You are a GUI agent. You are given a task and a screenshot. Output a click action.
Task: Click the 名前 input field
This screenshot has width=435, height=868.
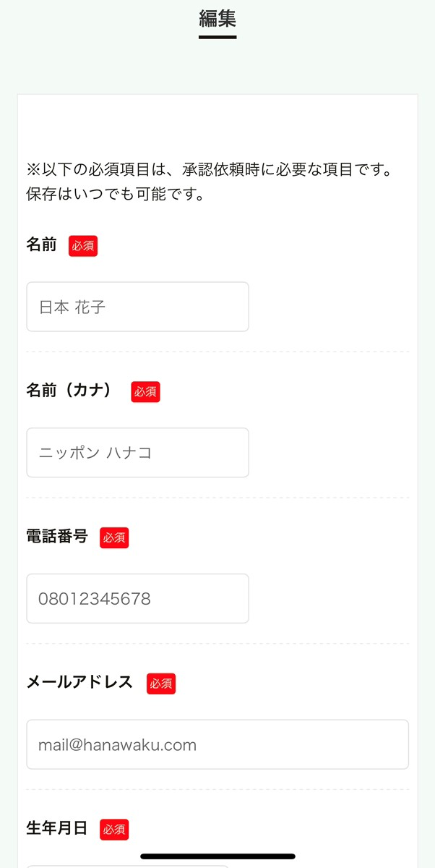(137, 307)
